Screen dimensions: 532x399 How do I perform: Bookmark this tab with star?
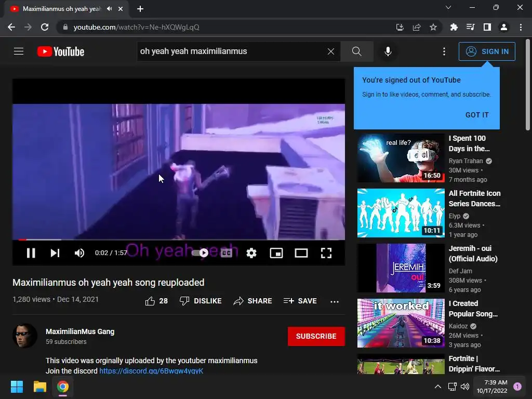pos(433,27)
